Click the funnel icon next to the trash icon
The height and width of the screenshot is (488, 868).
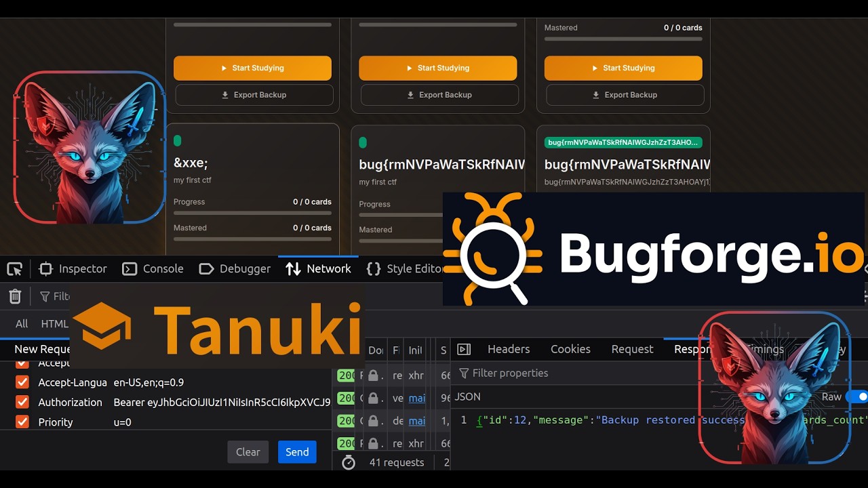coord(45,296)
